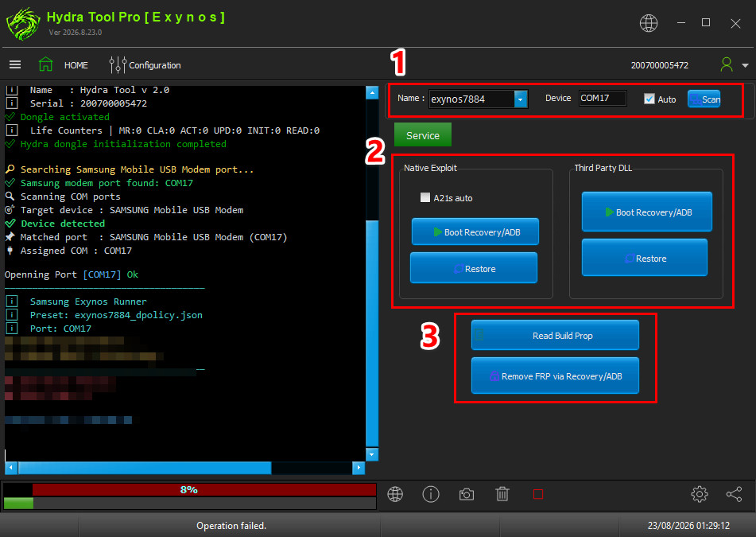The width and height of the screenshot is (756, 537).
Task: Click Third Party DLL Boot Recovery/ADB
Action: pos(646,212)
